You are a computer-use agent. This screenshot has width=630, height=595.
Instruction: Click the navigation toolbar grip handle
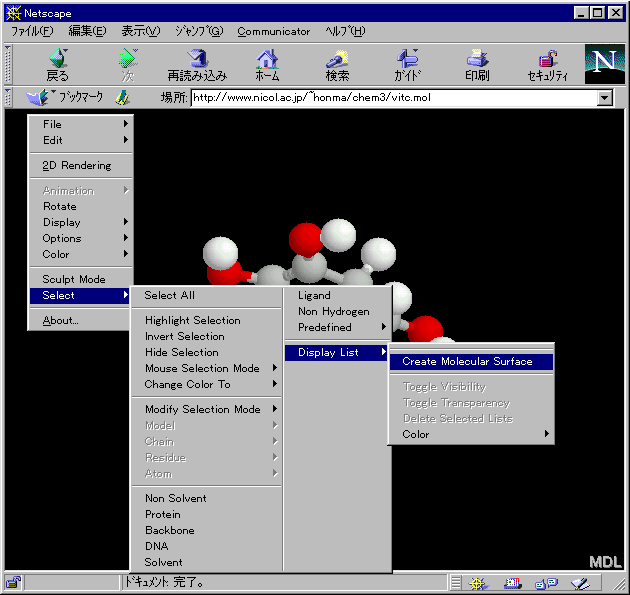(7, 64)
